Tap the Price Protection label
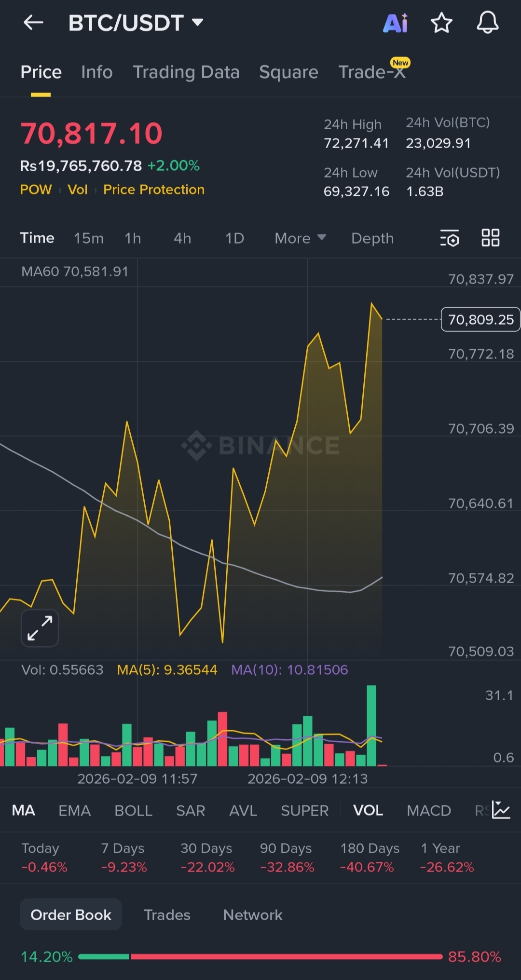Screen dimensions: 521x980 click(x=154, y=190)
